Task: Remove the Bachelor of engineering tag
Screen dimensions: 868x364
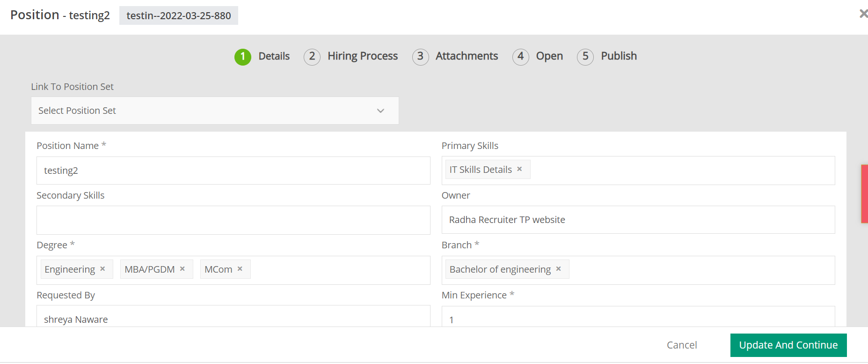Action: pos(558,269)
